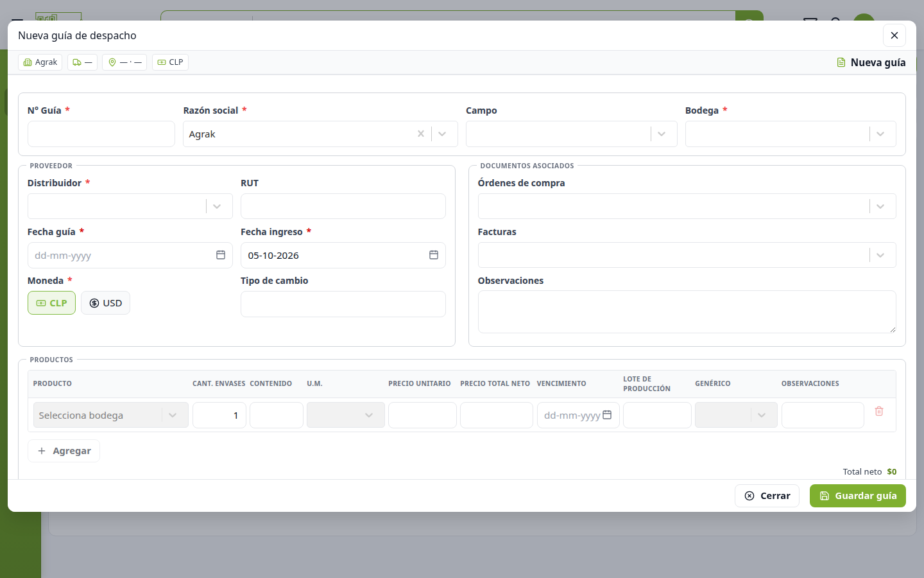
Task: Click the Precio unitario input
Action: pyautogui.click(x=422, y=415)
